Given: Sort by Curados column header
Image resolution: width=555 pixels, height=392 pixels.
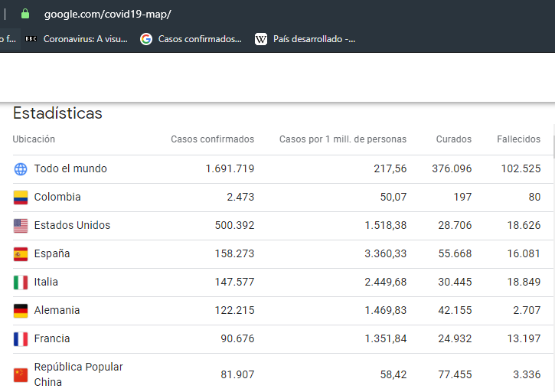Looking at the screenshot, I should click(x=454, y=139).
